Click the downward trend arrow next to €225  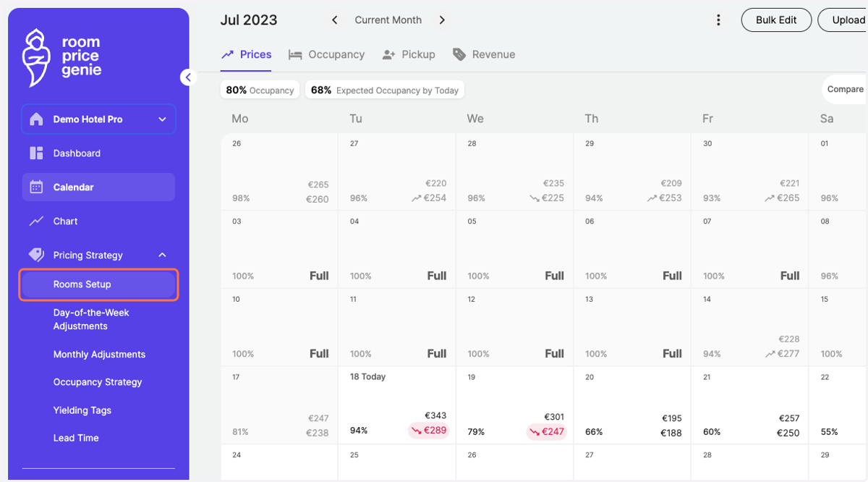(534, 198)
